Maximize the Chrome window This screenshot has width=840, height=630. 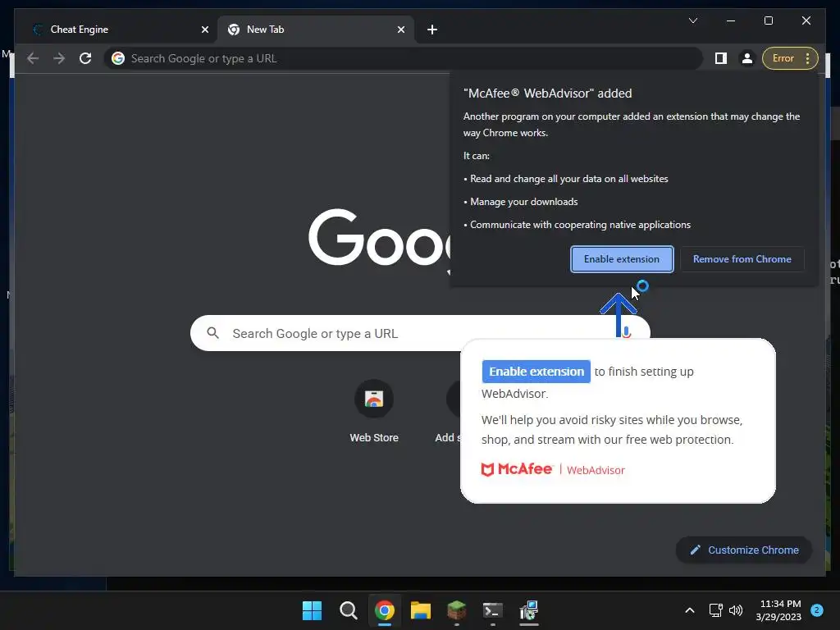768,21
